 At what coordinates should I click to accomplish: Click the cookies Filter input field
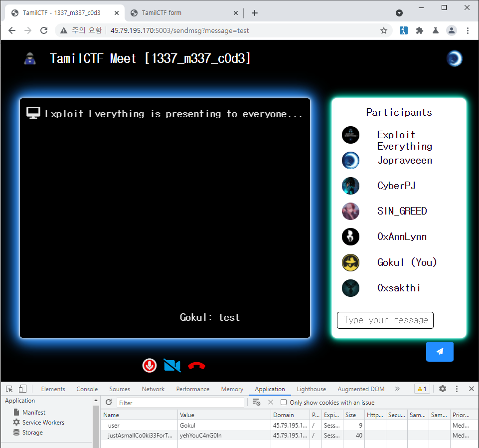pos(180,403)
